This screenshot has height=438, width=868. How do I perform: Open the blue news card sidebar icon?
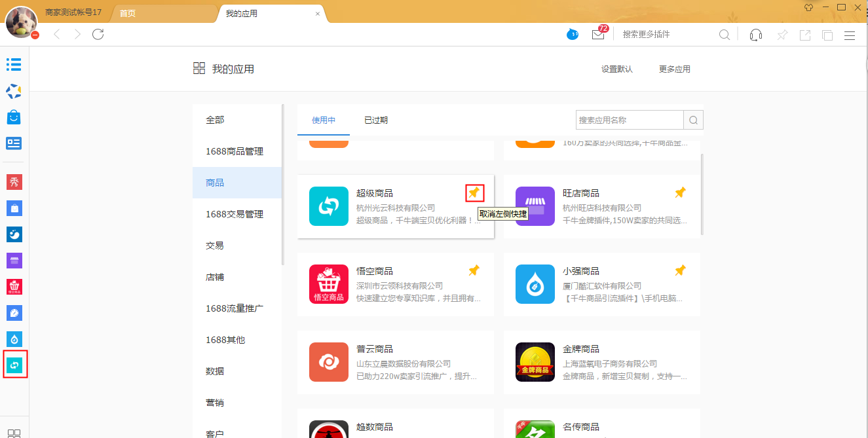coord(14,143)
